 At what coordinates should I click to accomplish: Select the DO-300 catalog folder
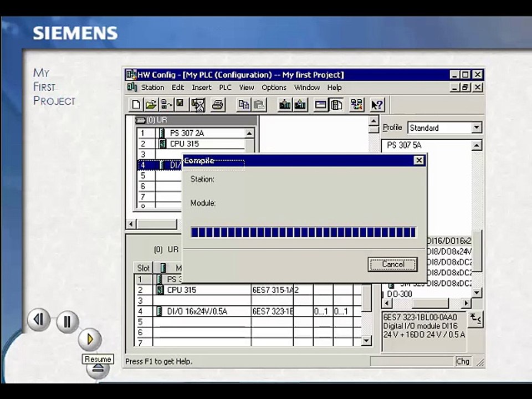click(400, 294)
